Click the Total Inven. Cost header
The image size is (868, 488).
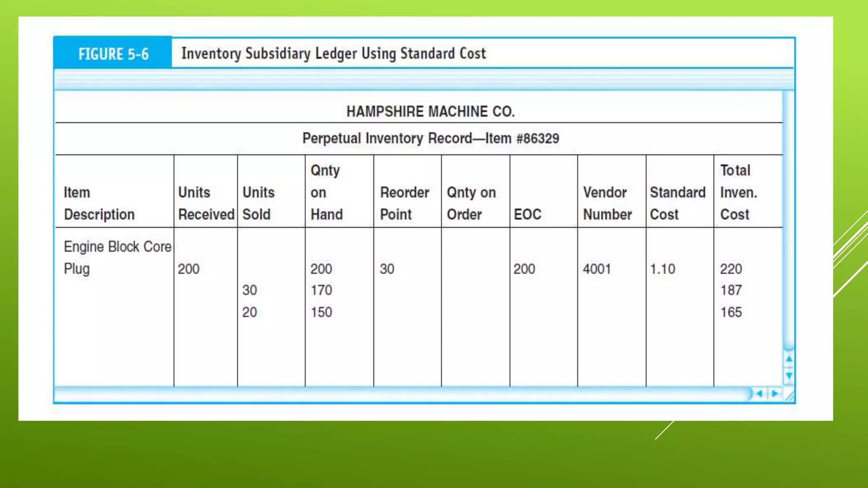738,192
